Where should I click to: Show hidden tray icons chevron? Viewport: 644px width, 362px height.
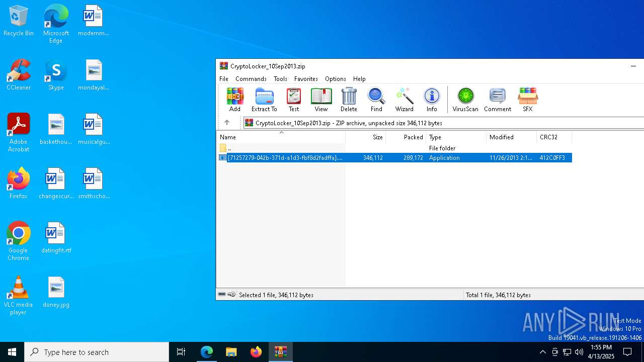pos(542,352)
